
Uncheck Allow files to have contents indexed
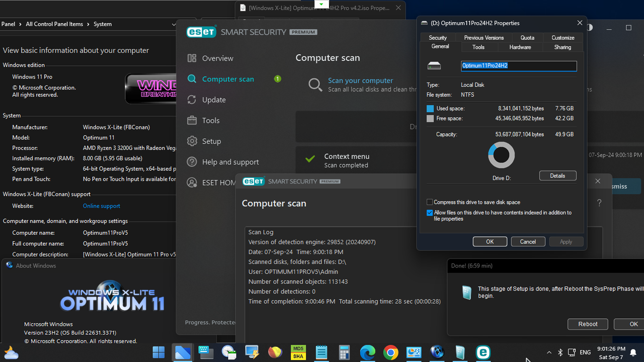(430, 213)
